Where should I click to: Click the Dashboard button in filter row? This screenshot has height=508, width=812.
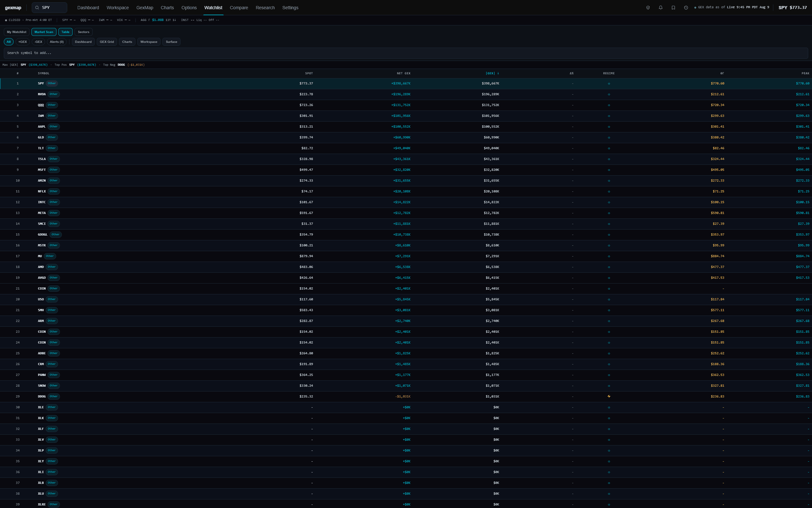click(83, 42)
